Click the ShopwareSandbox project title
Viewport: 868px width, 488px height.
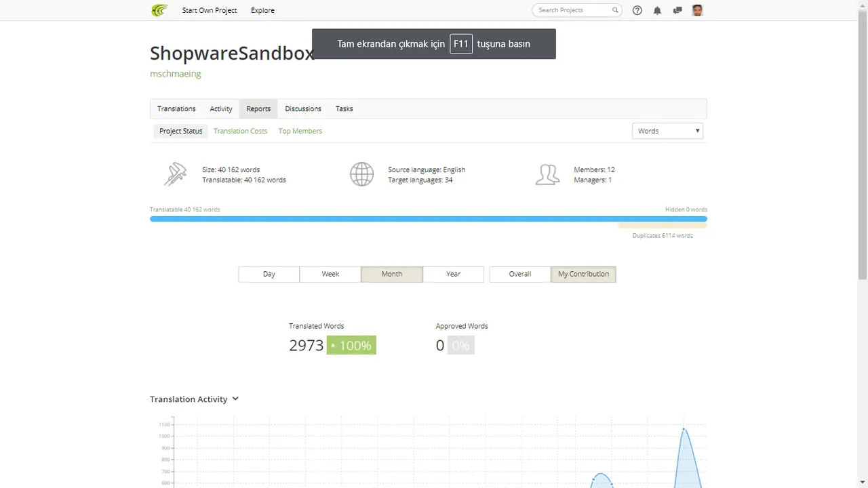tap(232, 54)
